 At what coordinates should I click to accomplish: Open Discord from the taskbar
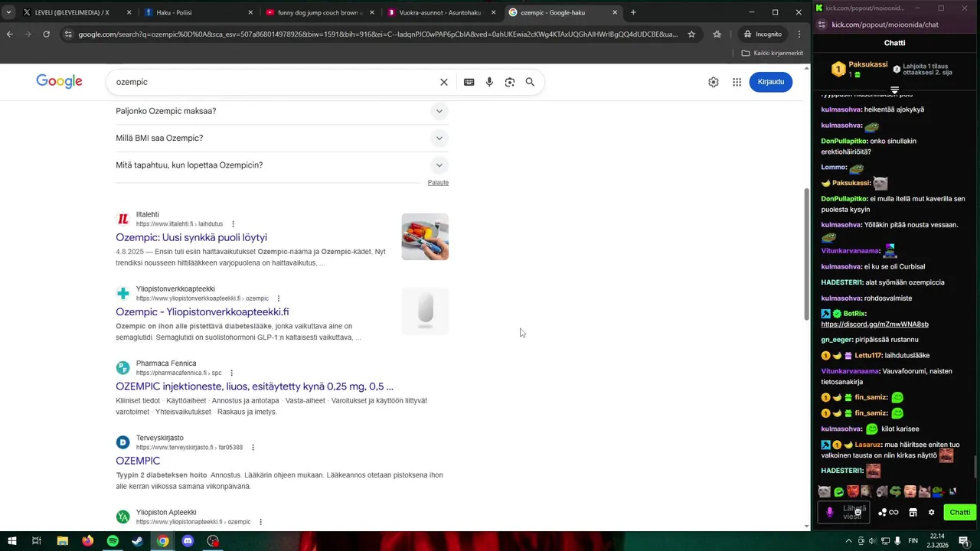188,541
